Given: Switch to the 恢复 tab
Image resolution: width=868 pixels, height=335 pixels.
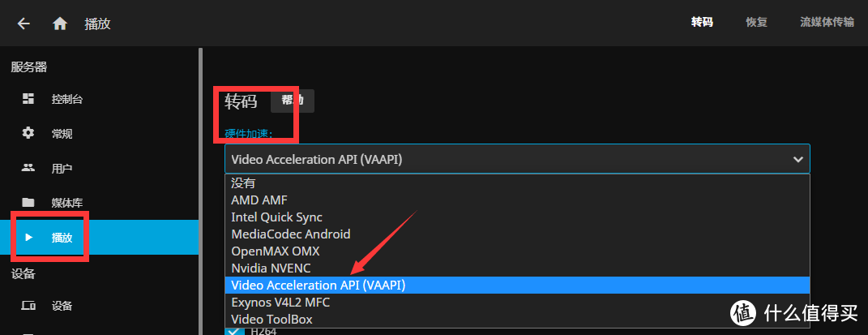Looking at the screenshot, I should pyautogui.click(x=755, y=23).
